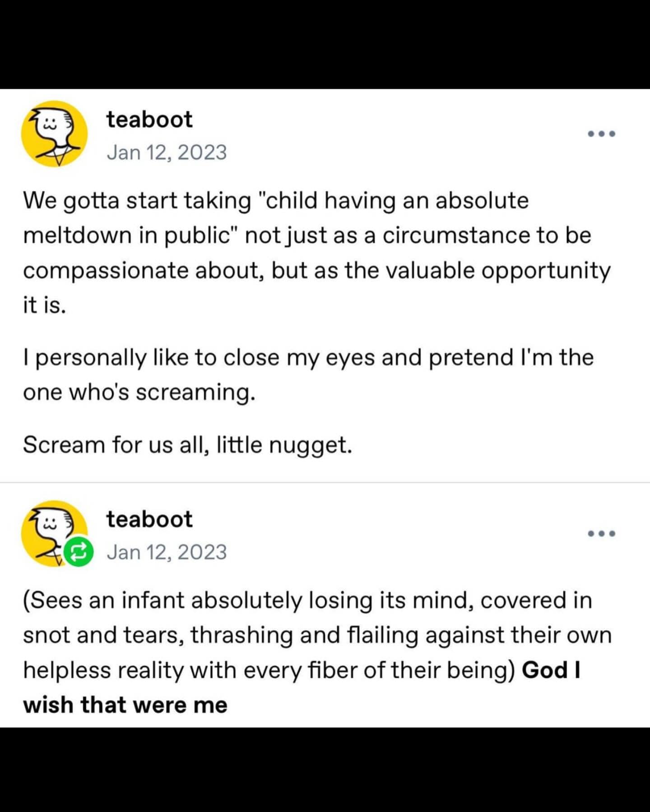Open the second post's three-dot options menu

(x=601, y=534)
